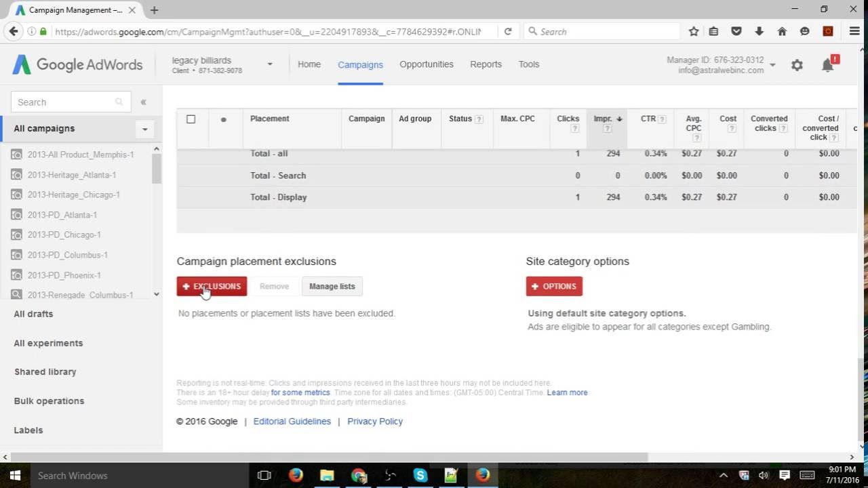Open All experiments in the sidebar

48,343
